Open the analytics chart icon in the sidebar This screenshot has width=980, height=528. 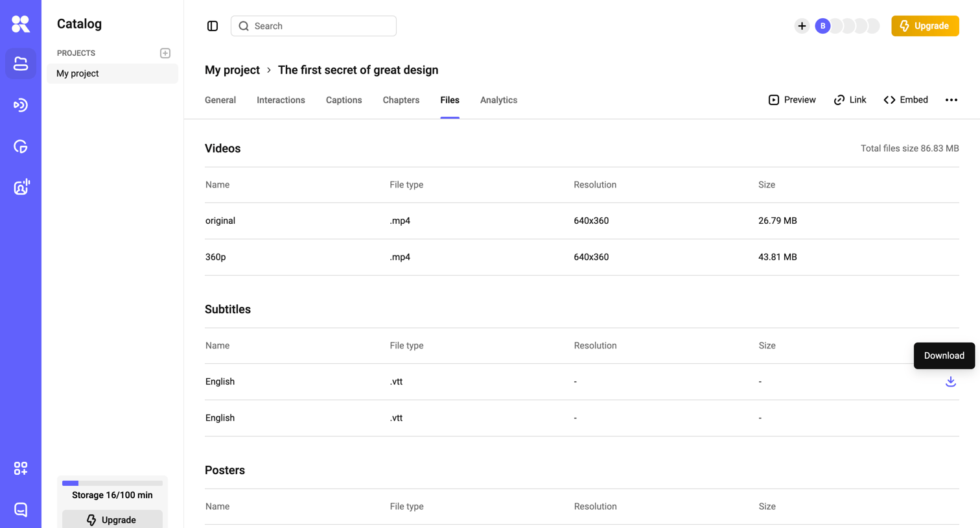coord(21,147)
